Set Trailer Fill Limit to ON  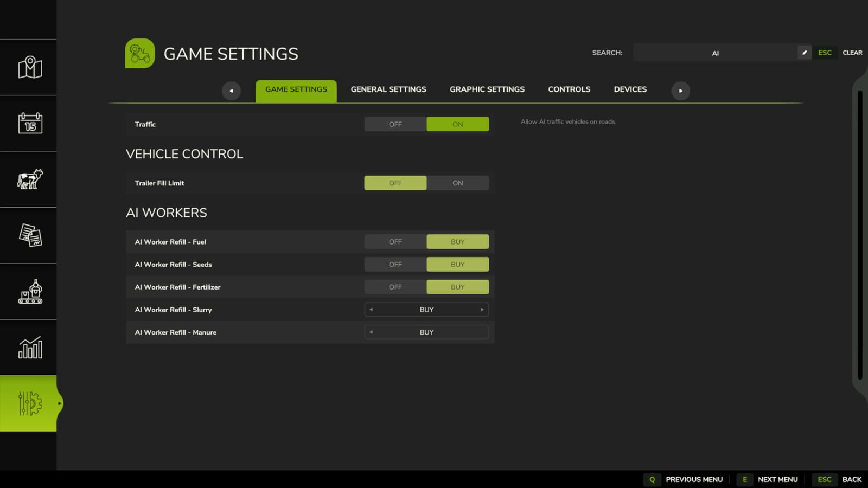(x=458, y=183)
